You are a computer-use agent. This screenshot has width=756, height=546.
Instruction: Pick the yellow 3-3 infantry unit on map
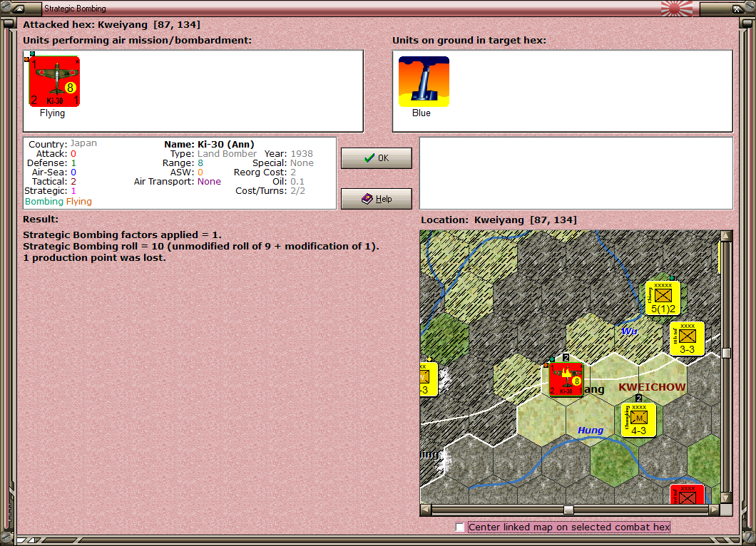pos(687,339)
